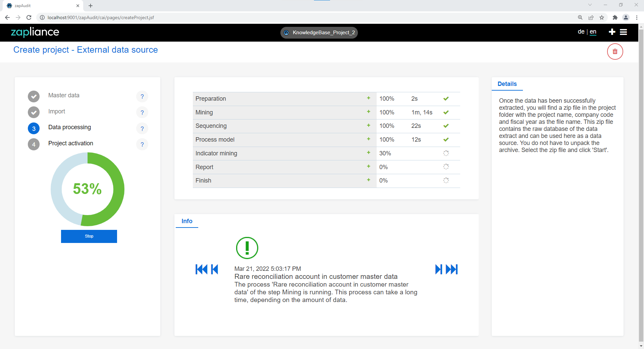Select the Import step label

[x=57, y=111]
